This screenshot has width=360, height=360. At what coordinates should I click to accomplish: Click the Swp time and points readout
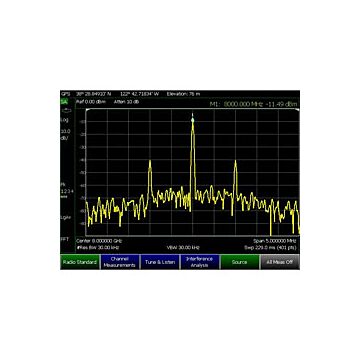270,248
